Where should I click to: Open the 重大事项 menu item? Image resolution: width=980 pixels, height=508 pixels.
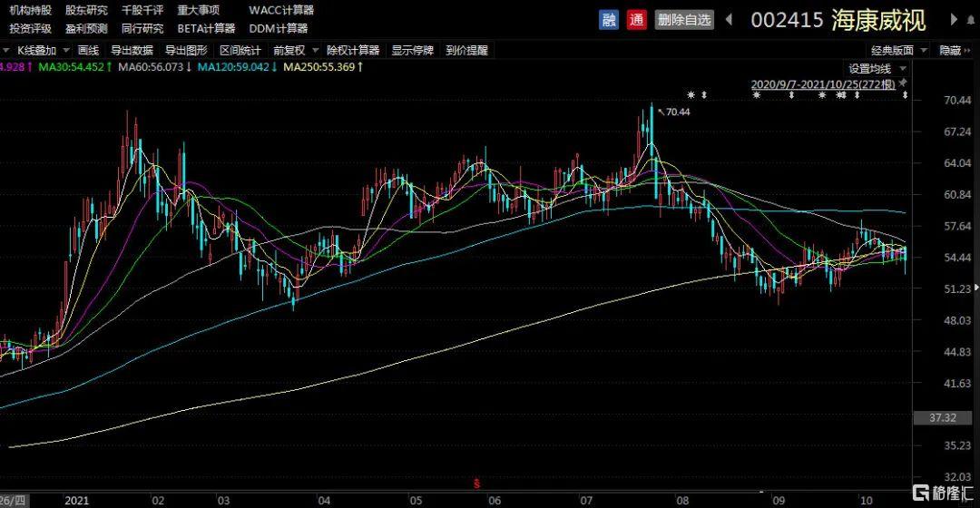[198, 10]
